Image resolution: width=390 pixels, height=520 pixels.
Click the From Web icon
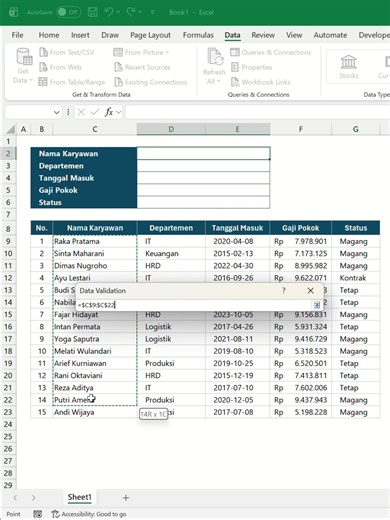(43, 67)
